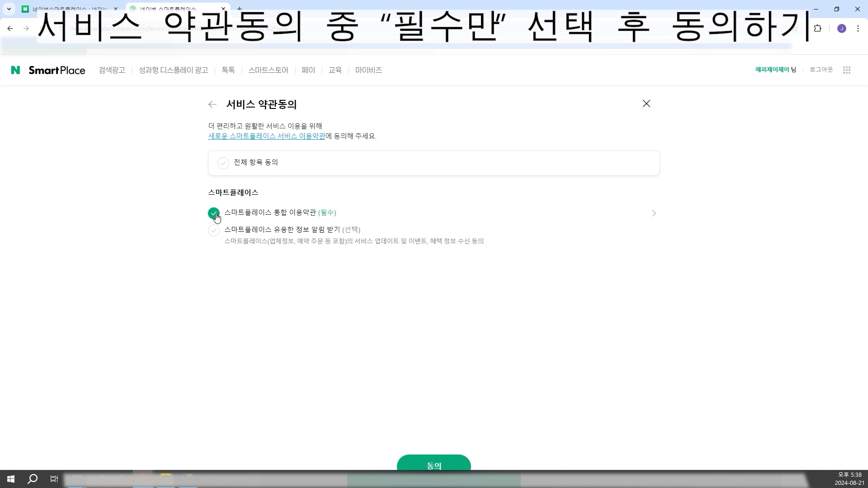This screenshot has width=868, height=488.
Task: Switch to the first browser tab
Action: [68, 9]
